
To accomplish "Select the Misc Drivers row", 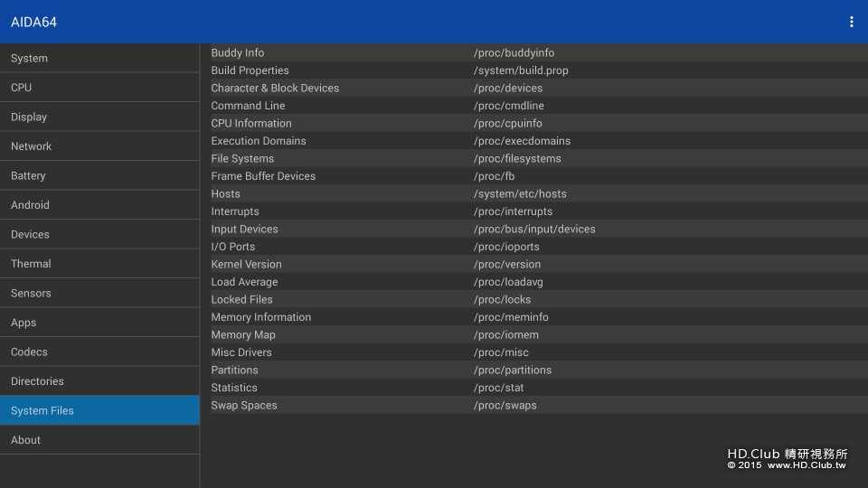I will click(539, 352).
